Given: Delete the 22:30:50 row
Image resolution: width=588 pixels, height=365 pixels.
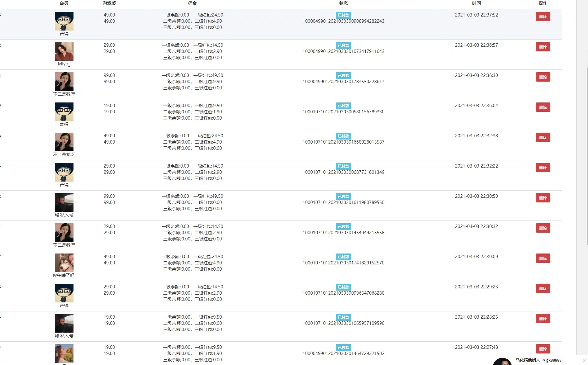Looking at the screenshot, I should (543, 198).
